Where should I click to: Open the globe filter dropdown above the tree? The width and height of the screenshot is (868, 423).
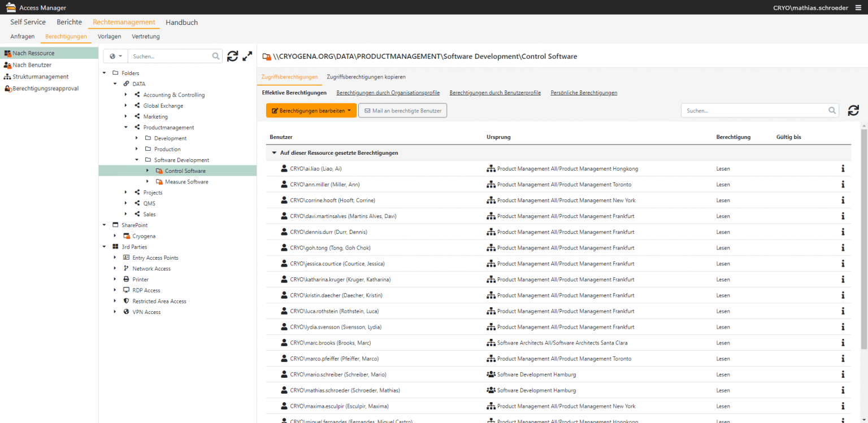click(x=115, y=56)
